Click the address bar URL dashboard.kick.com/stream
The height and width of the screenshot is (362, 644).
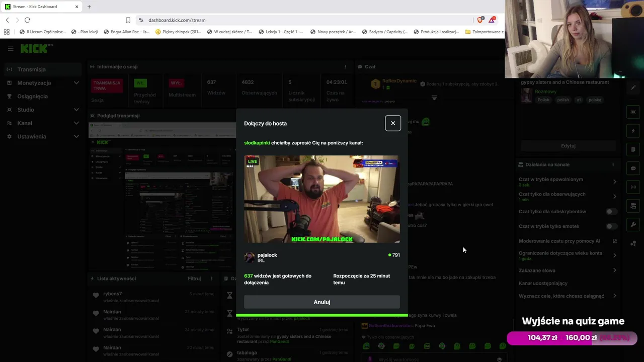click(177, 20)
